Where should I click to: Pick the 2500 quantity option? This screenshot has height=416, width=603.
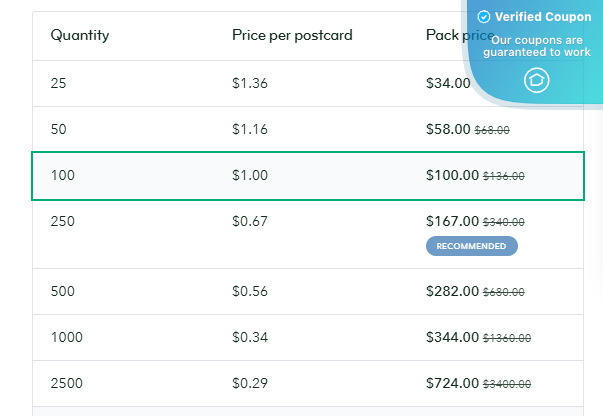coord(66,383)
